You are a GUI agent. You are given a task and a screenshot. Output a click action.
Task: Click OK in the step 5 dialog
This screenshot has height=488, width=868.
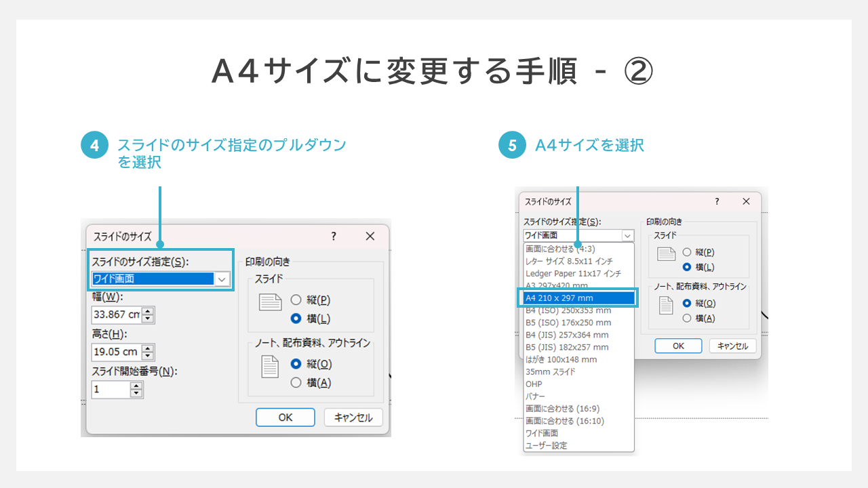coord(678,346)
